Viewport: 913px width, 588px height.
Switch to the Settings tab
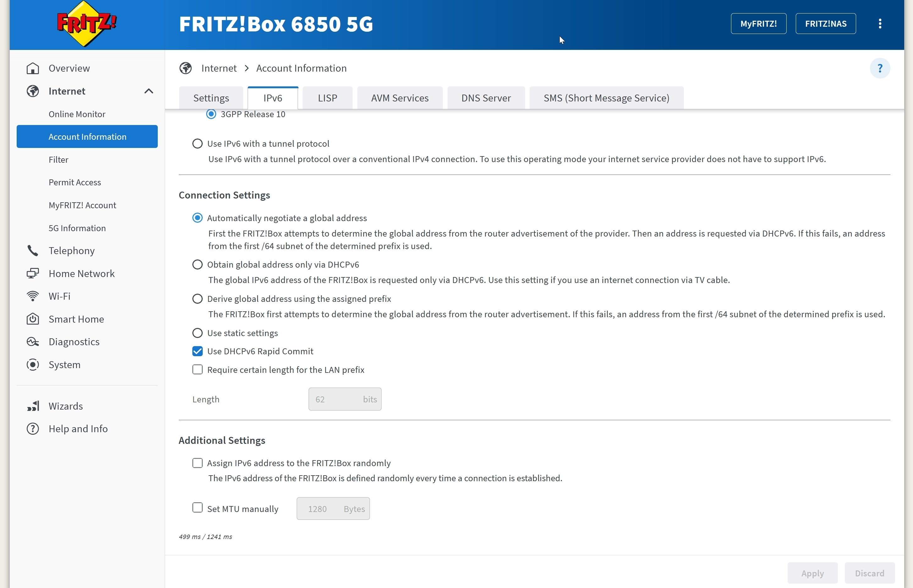[211, 98]
